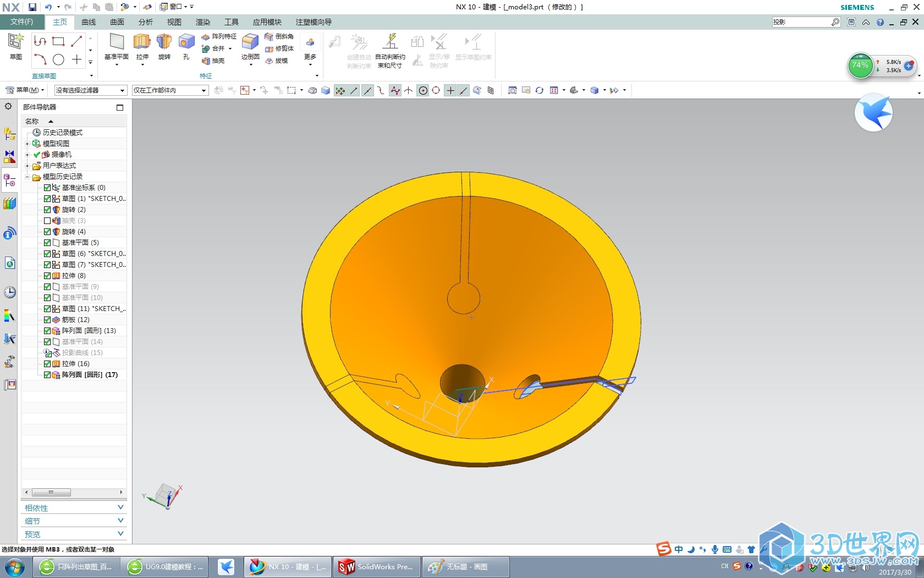Open the More (更多) features gallery
The width and height of the screenshot is (924, 578).
[x=310, y=48]
